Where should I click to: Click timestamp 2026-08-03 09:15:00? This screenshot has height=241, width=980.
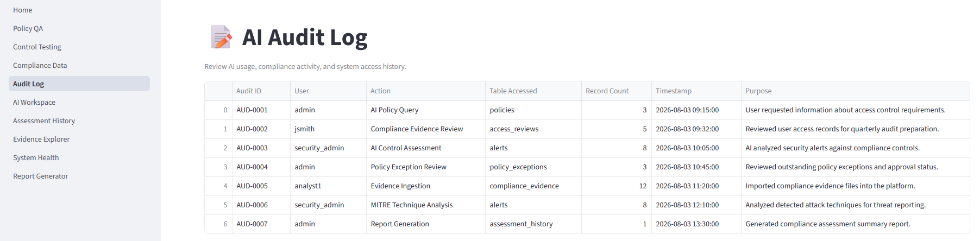(696, 110)
